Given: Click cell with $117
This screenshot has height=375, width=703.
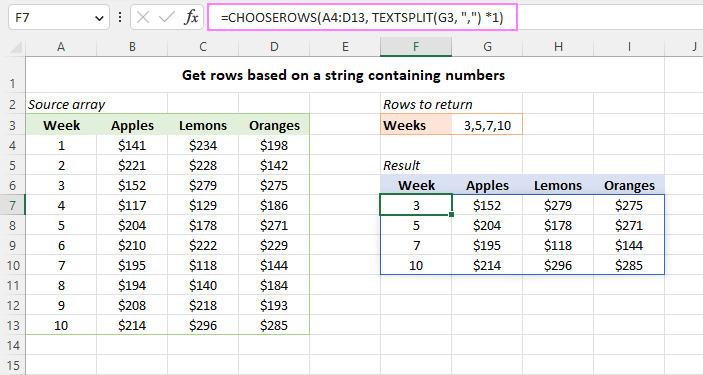Looking at the screenshot, I should point(132,205).
